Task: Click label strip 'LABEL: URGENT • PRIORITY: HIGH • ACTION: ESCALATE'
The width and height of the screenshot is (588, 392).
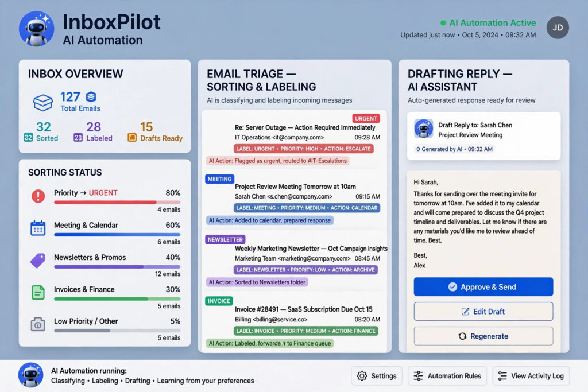Action: click(x=303, y=149)
